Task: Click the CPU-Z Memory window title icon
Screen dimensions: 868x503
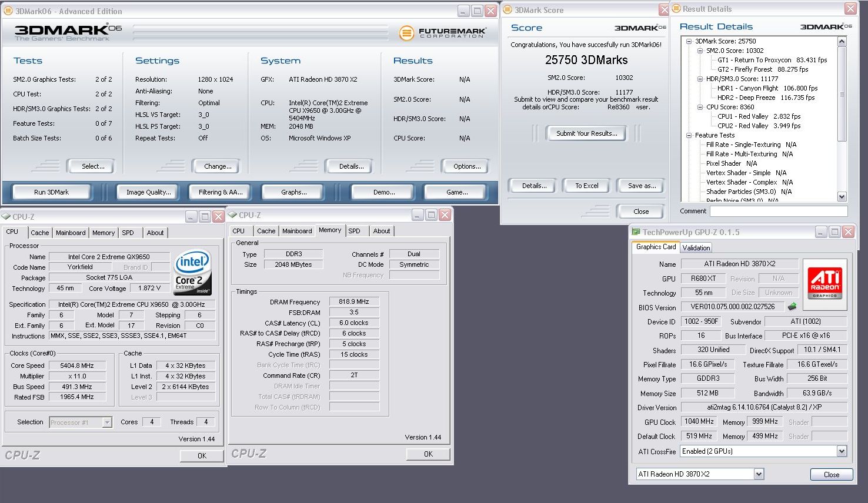Action: (233, 214)
